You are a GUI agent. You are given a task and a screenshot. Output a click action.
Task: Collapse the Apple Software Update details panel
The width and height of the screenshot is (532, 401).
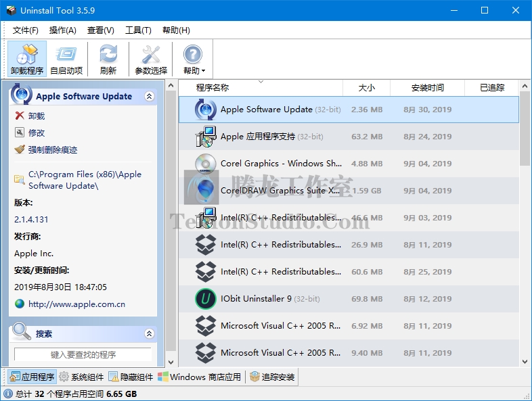tap(149, 96)
